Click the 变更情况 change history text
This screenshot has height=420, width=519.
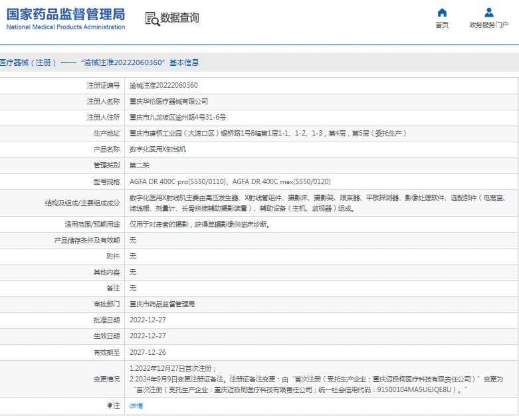pyautogui.click(x=316, y=379)
